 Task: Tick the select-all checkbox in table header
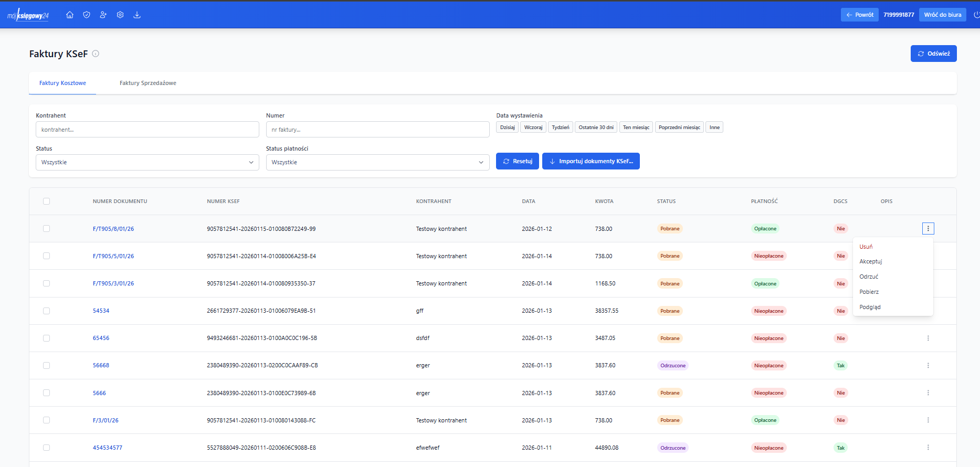[x=47, y=201]
